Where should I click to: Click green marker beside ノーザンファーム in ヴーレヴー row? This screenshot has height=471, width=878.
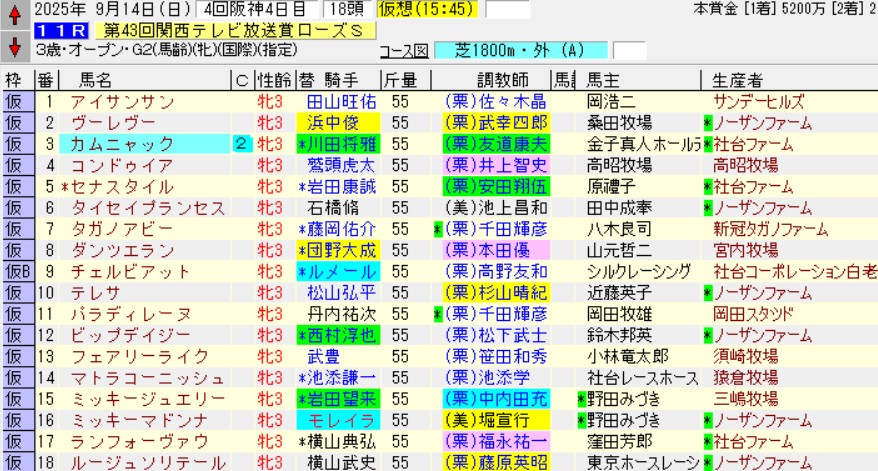click(708, 123)
